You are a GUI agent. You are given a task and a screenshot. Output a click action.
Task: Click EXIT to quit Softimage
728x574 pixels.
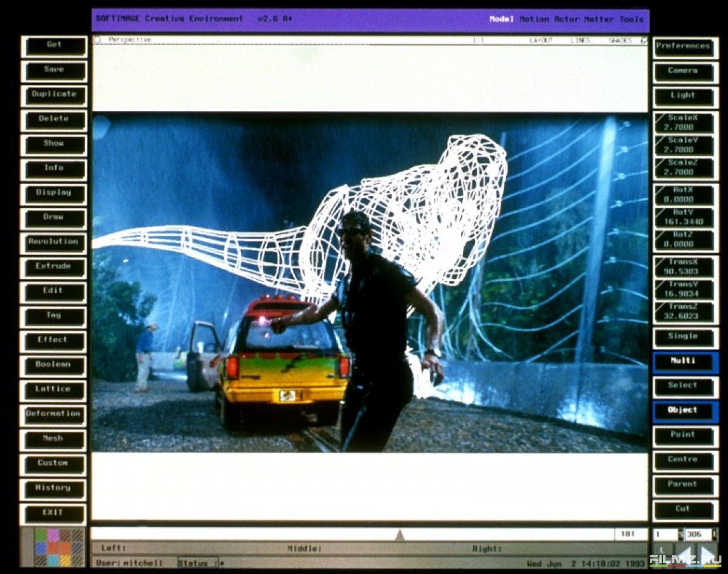coord(54,514)
